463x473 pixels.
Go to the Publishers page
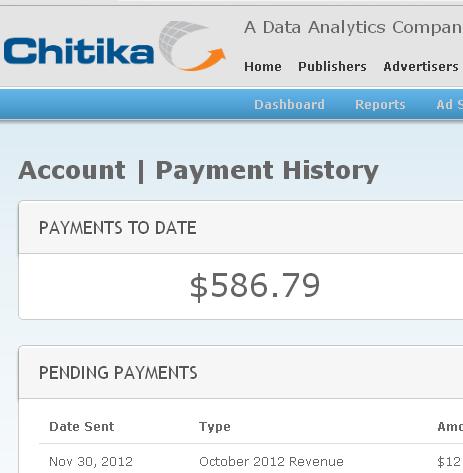(x=332, y=66)
